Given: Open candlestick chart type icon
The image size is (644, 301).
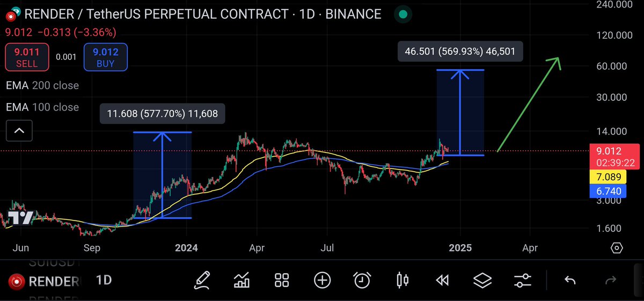Looking at the screenshot, I should [x=402, y=280].
